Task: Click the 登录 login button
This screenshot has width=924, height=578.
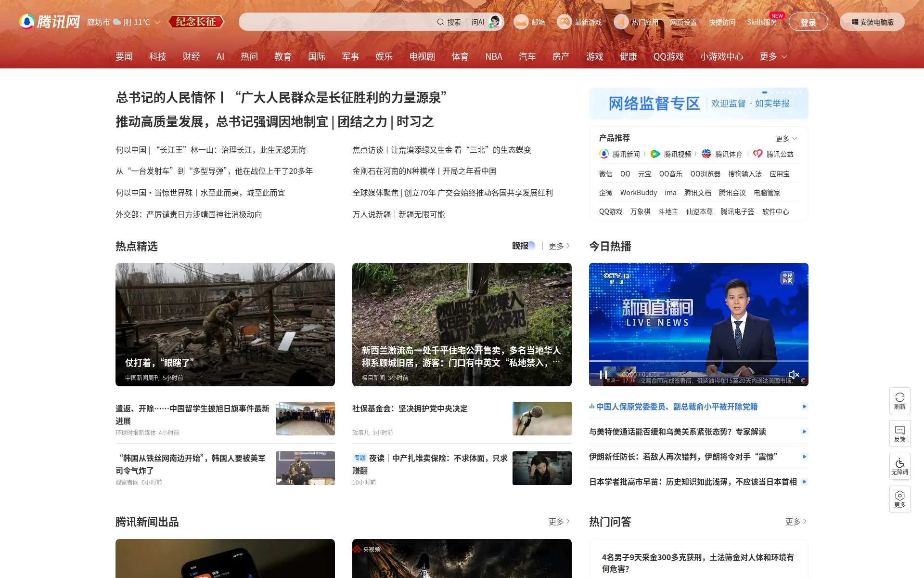Action: click(x=808, y=22)
